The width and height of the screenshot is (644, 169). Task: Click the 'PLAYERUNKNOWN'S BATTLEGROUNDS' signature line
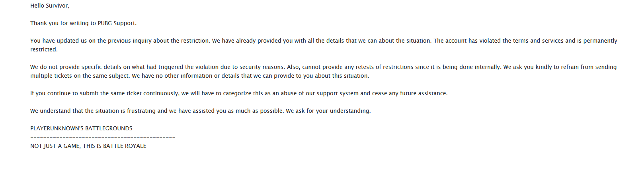81,128
